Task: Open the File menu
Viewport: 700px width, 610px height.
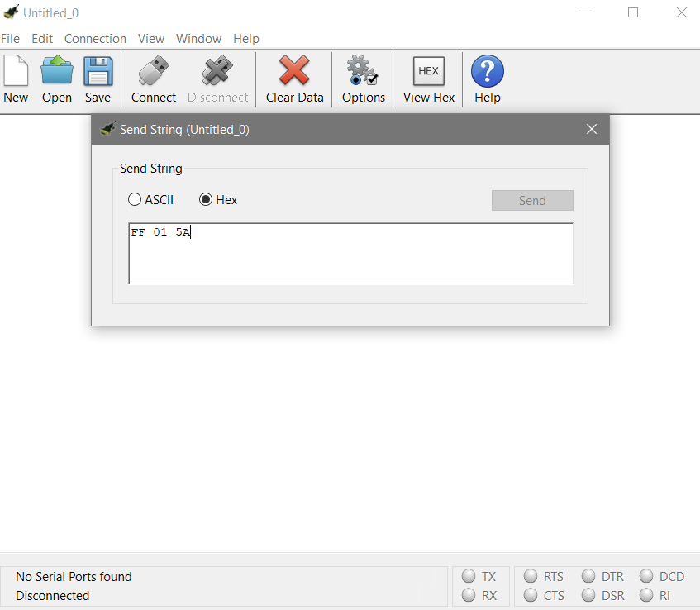Action: click(11, 39)
